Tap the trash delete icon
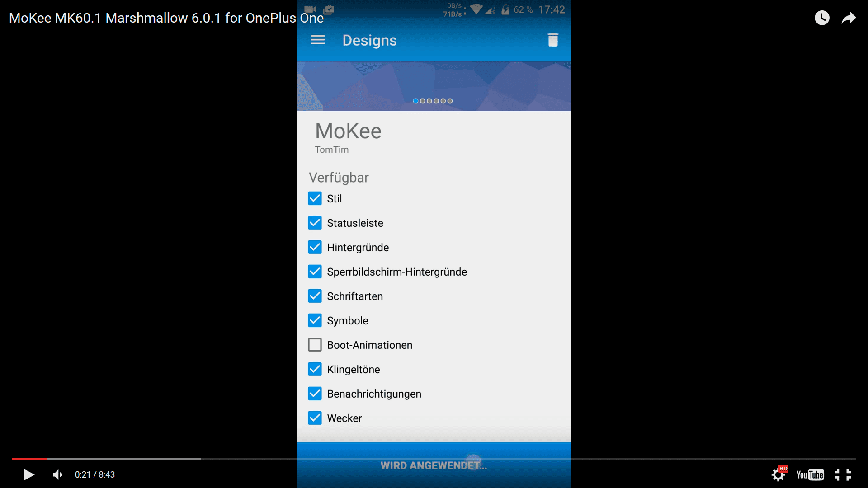This screenshot has width=868, height=488. pos(553,40)
